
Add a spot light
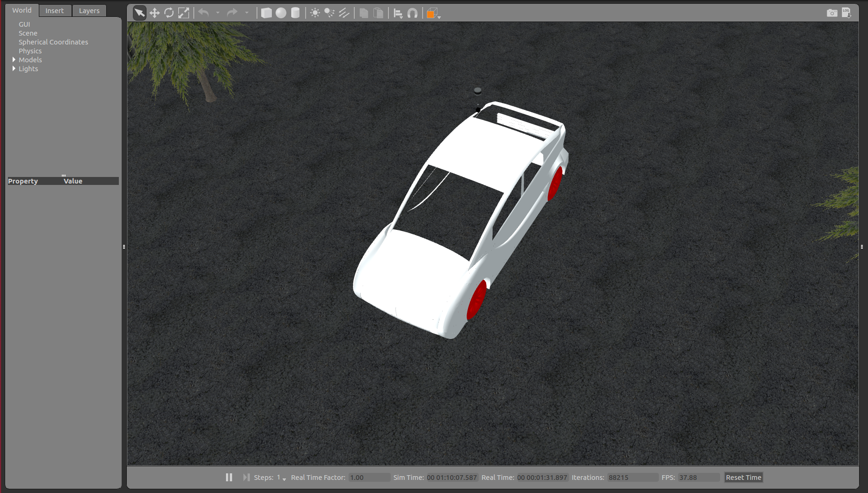coord(329,13)
